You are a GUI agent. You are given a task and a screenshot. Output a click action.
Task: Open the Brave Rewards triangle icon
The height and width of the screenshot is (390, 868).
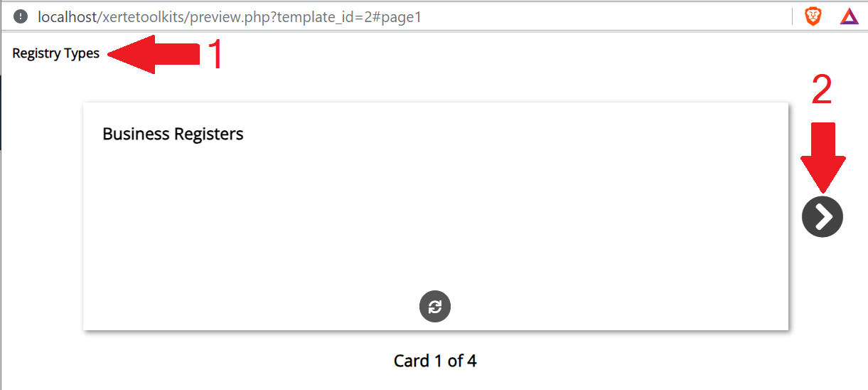tap(850, 16)
